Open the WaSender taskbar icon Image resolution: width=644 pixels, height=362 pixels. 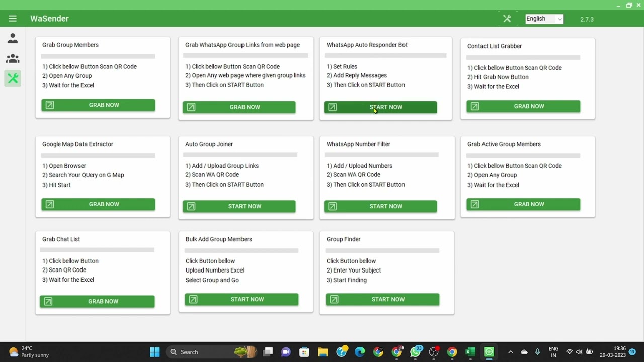click(489, 352)
